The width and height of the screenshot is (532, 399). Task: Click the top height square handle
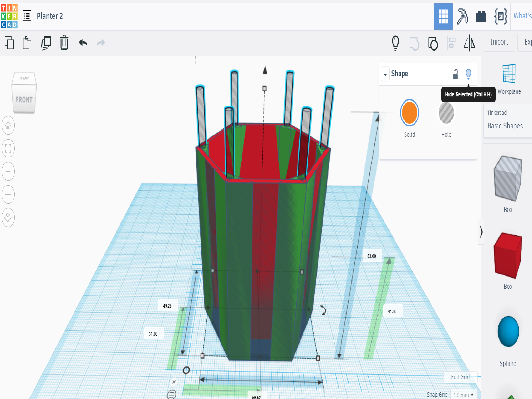(x=264, y=89)
